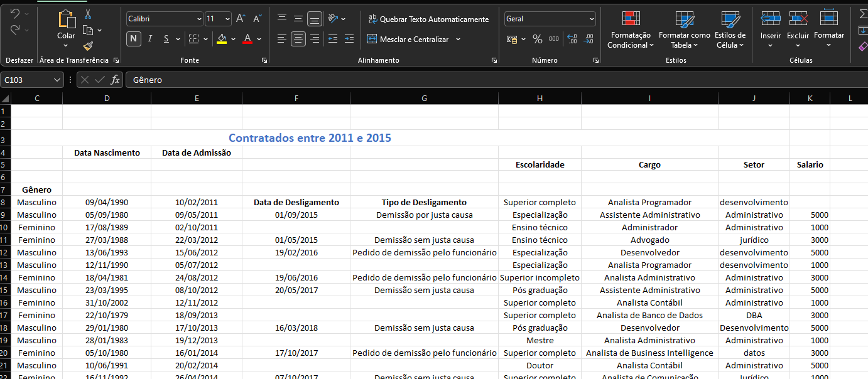Click the Name Box showing C103
This screenshot has height=379, width=868.
pyautogui.click(x=31, y=80)
